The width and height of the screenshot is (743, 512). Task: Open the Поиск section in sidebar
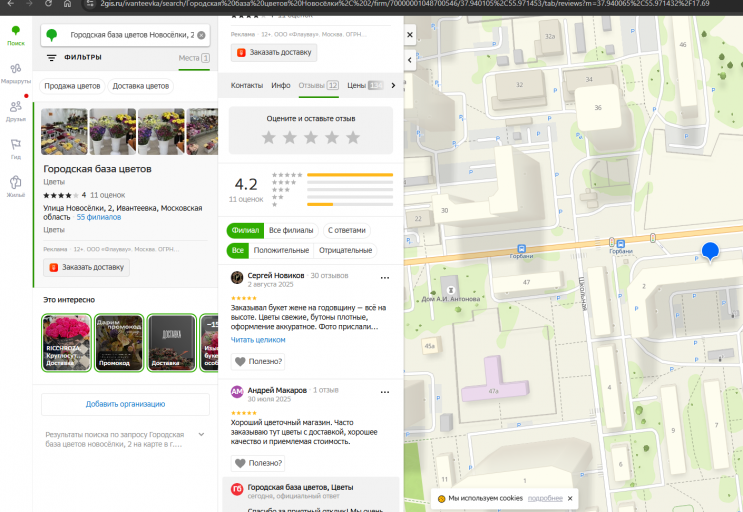pos(16,36)
